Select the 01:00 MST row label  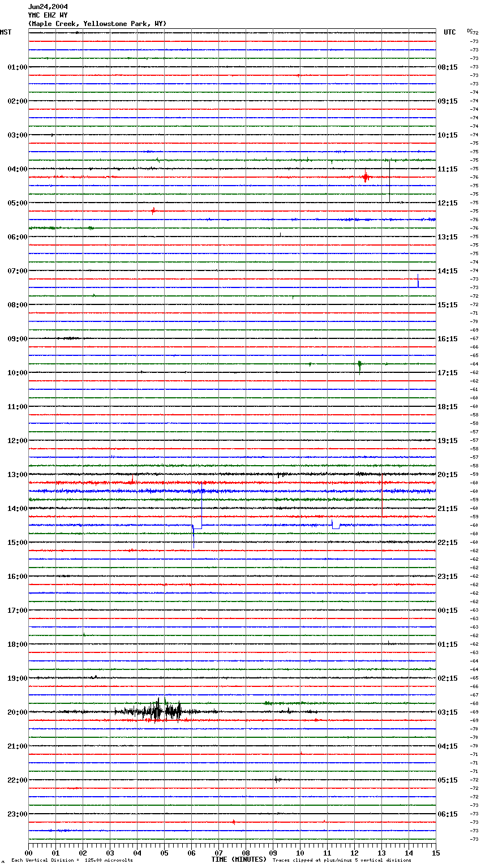click(17, 67)
